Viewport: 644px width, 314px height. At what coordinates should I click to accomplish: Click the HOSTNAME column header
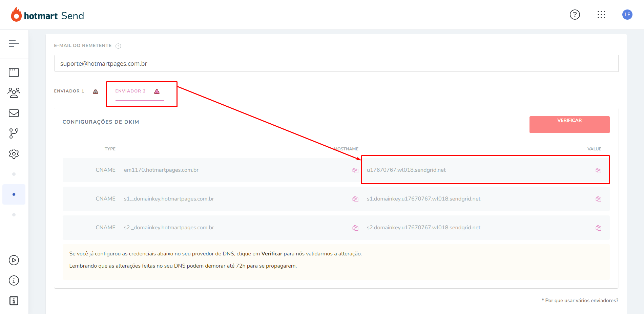coord(346,149)
